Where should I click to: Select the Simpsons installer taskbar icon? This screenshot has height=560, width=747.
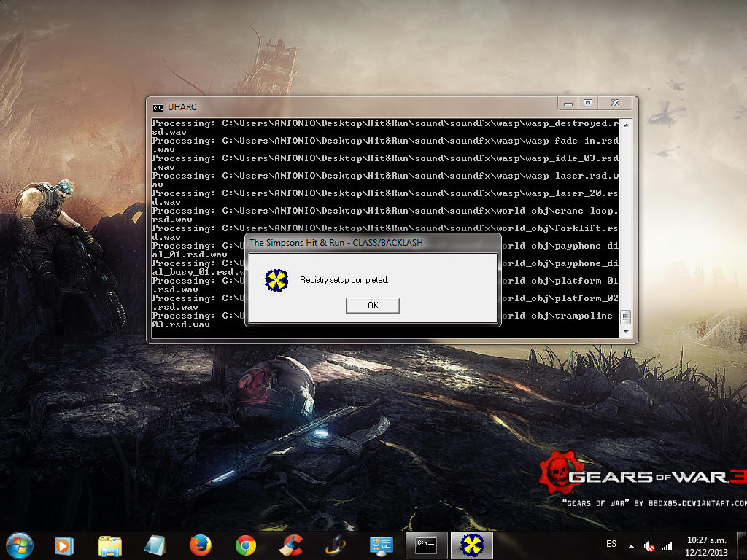(473, 545)
